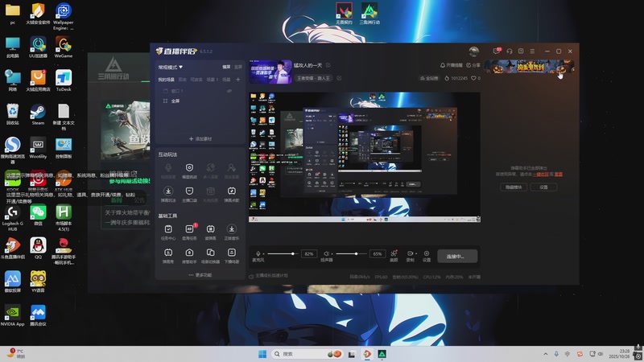Switch to 竖屏 portrait mode

coord(238,67)
